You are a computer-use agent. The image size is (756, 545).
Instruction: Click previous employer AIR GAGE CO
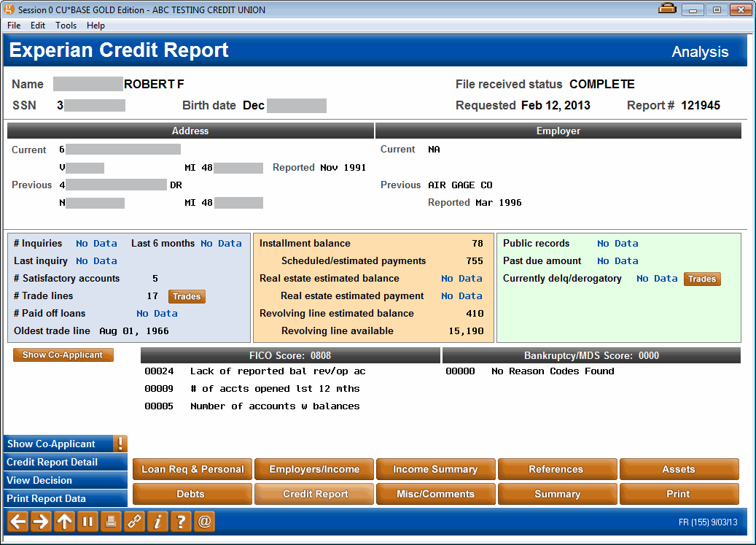[460, 185]
